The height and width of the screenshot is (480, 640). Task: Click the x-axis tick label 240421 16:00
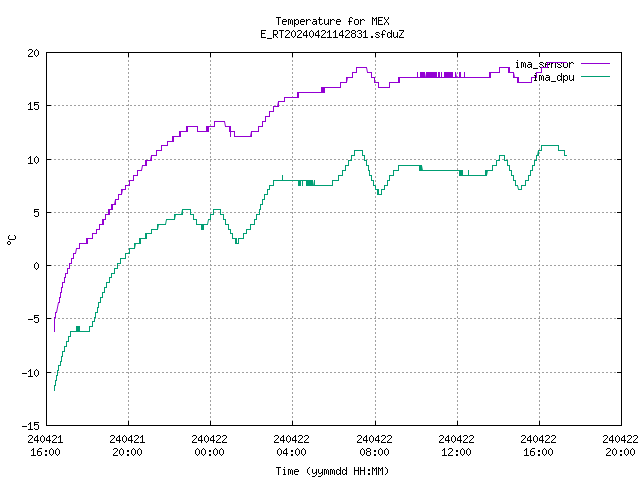(x=45, y=446)
